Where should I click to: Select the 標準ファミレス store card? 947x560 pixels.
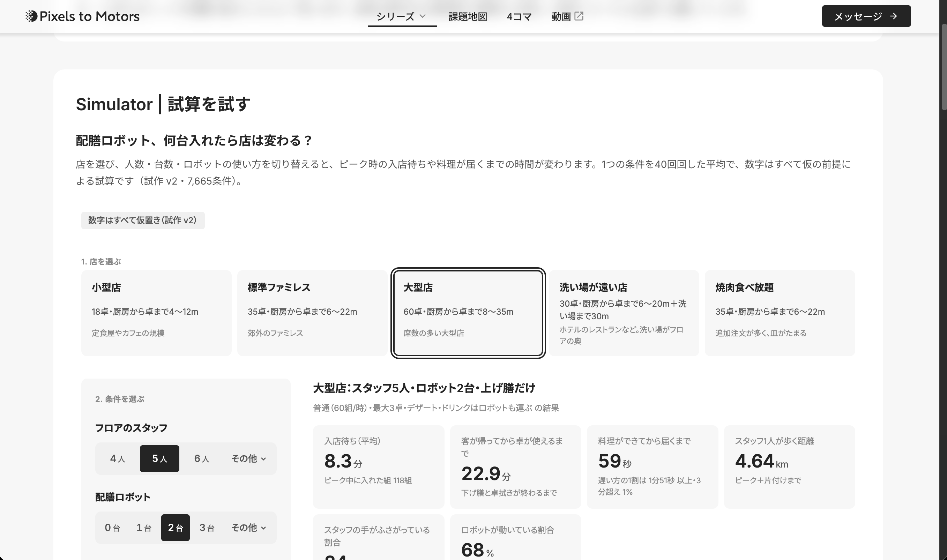[312, 313]
